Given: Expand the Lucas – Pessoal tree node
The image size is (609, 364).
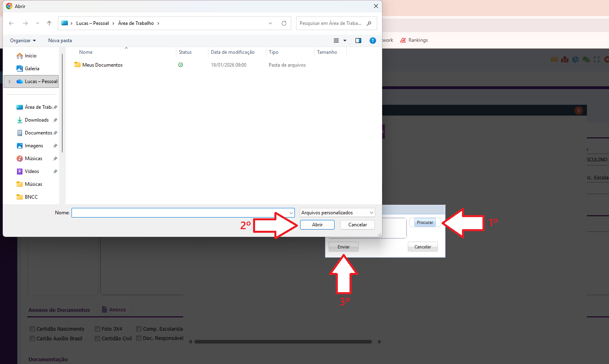Looking at the screenshot, I should (x=10, y=81).
